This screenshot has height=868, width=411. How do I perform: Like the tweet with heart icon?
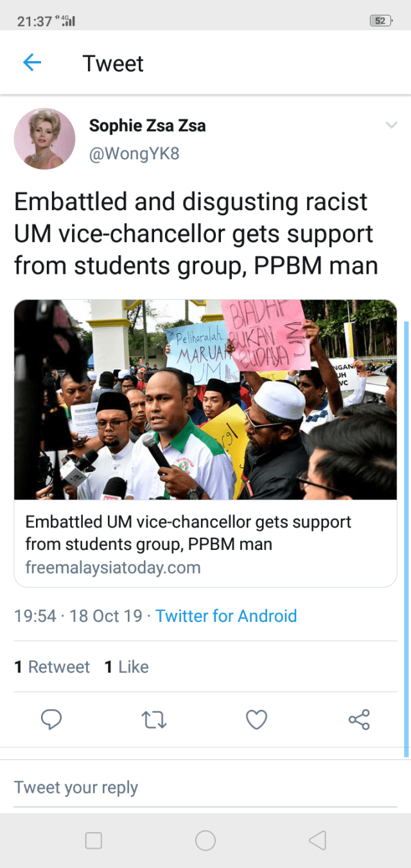(x=256, y=720)
